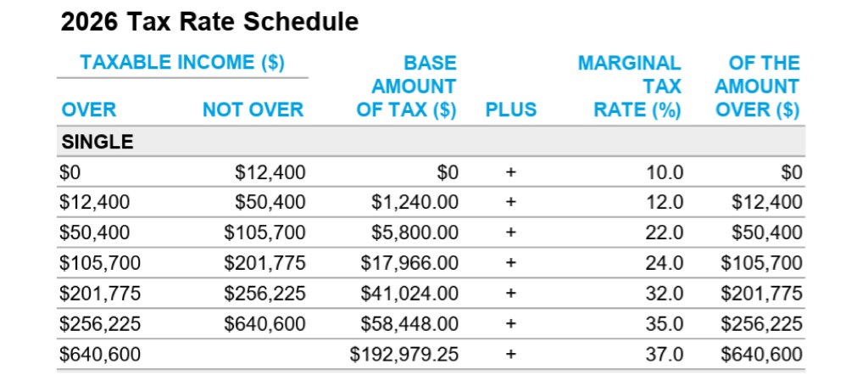Click the $17,966.00 base tax cell
The height and width of the screenshot is (381, 868).
point(409,263)
